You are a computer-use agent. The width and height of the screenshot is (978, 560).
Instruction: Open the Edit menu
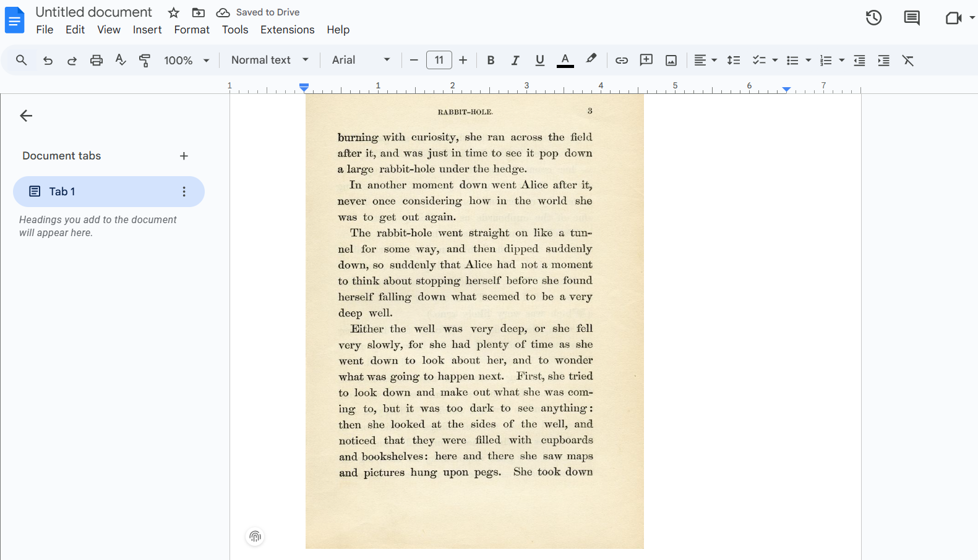(x=75, y=30)
